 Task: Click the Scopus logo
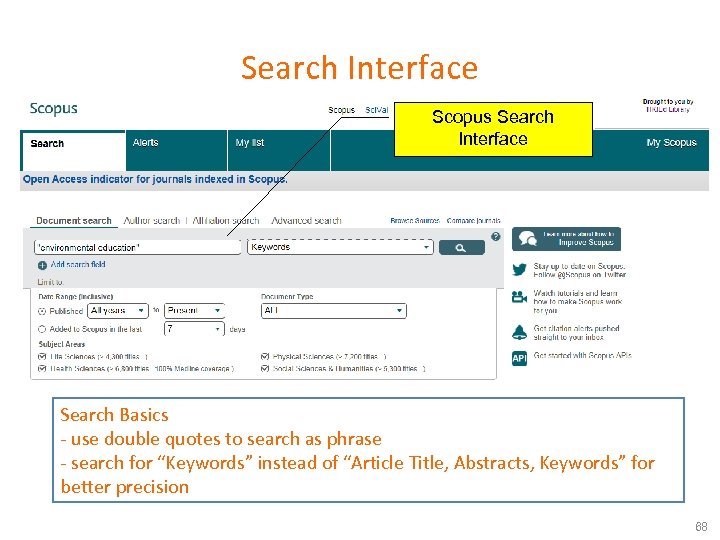(x=53, y=108)
